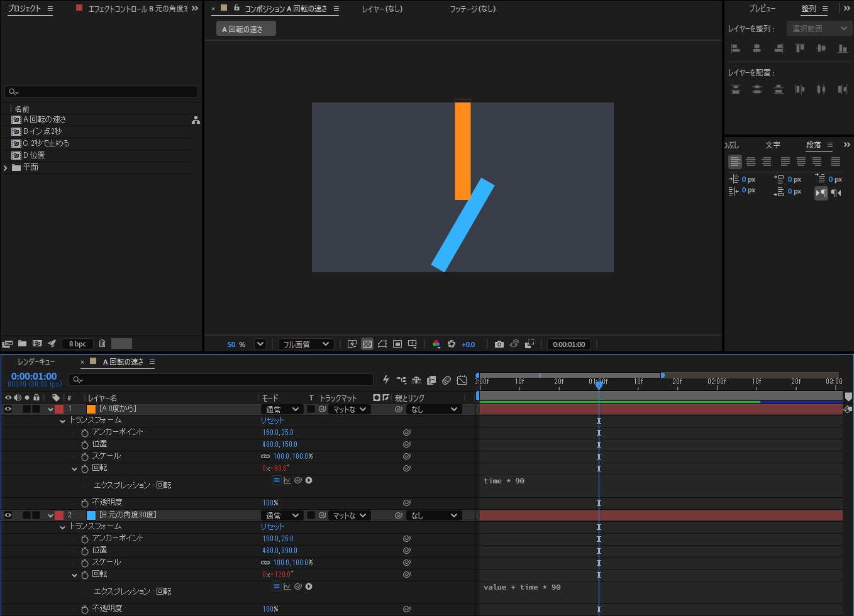Toggle visibility of layer B 元の角度30度
The width and height of the screenshot is (854, 616).
pos(8,515)
